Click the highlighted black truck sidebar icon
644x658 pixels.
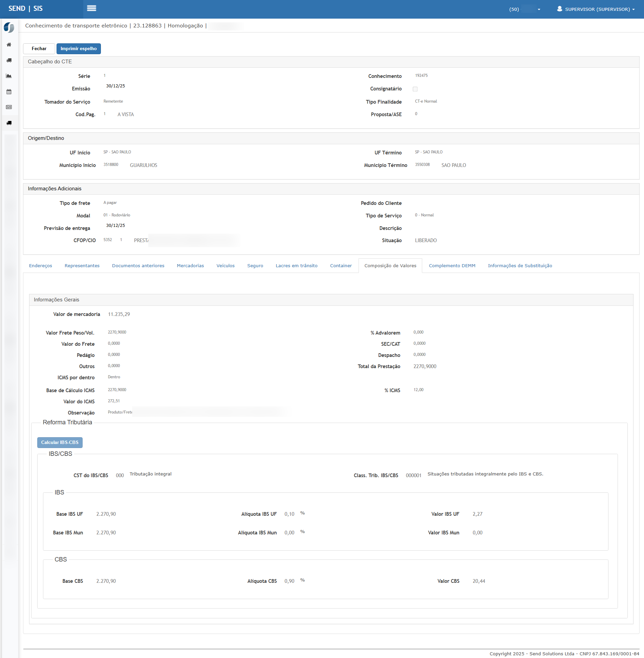(9, 123)
